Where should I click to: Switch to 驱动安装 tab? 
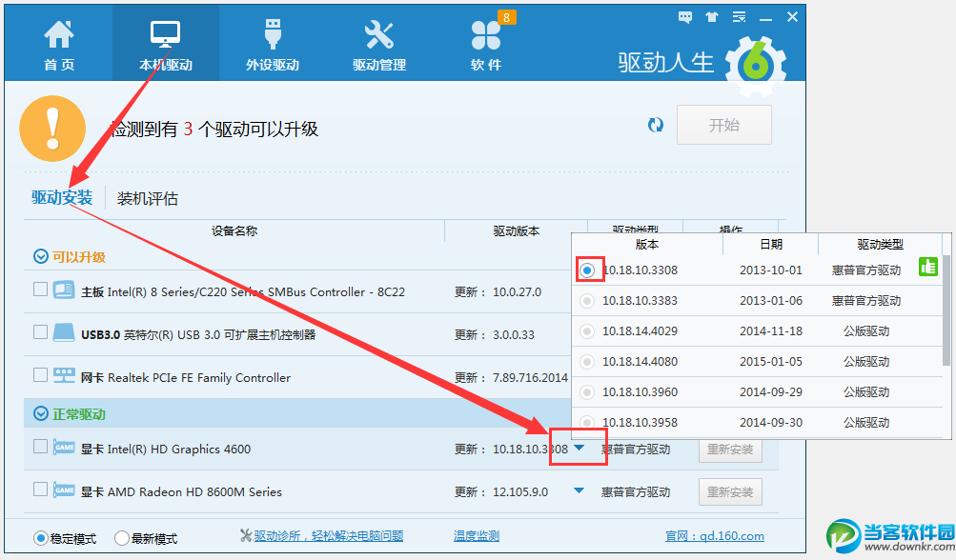[x=62, y=197]
